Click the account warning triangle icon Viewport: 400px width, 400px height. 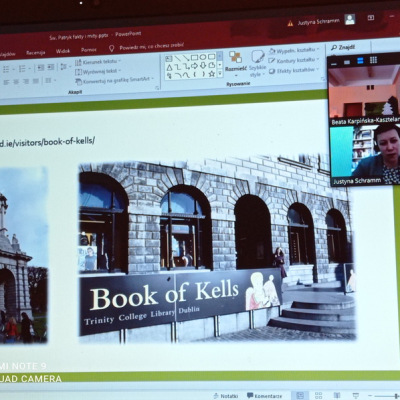coord(291,23)
